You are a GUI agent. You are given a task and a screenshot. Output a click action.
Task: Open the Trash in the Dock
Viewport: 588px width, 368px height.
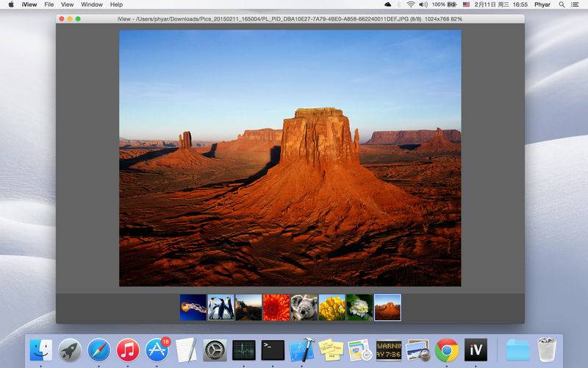coord(547,350)
